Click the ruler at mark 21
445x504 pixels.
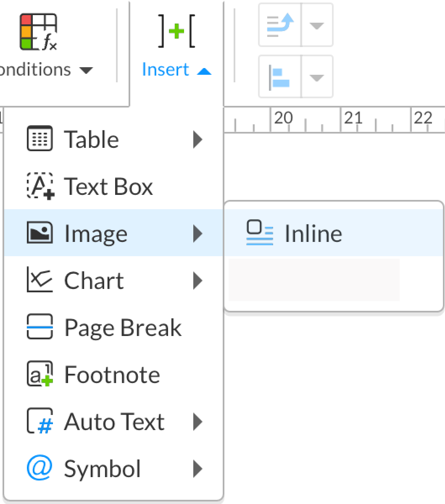click(x=353, y=119)
